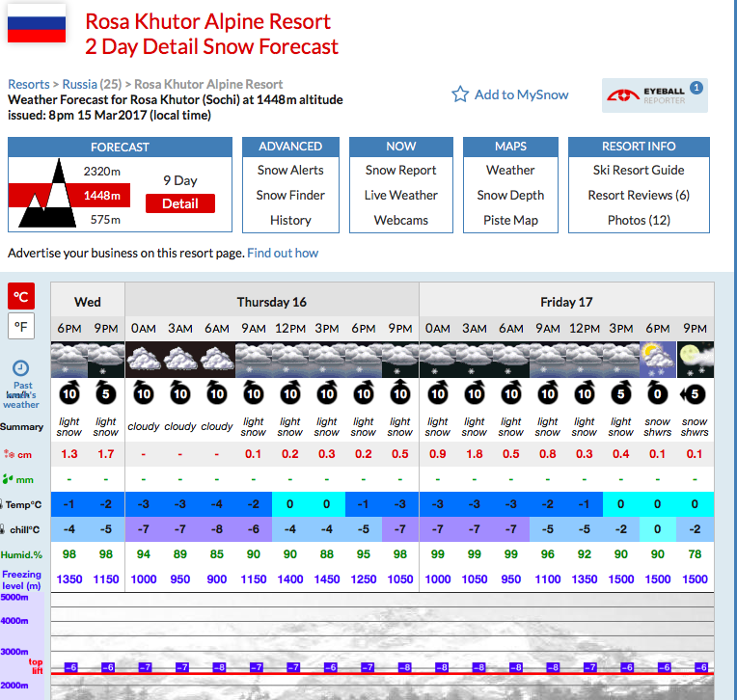This screenshot has width=737, height=700.
Task: Click the Freezing level (m) label
Action: (x=21, y=580)
